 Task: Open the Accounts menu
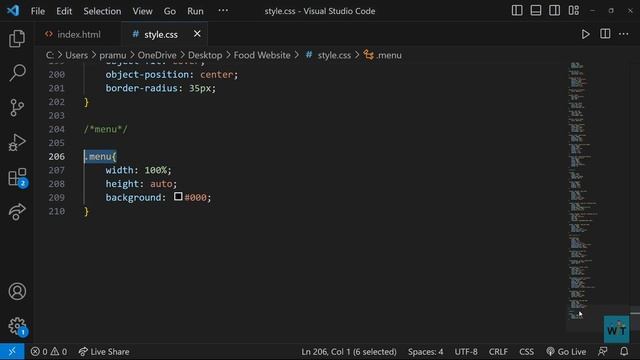tap(17, 291)
